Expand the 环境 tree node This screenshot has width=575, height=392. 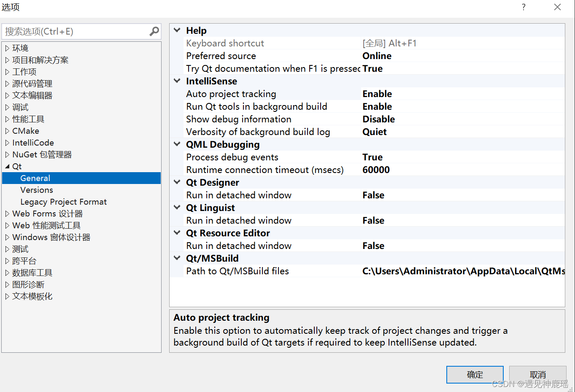point(7,48)
